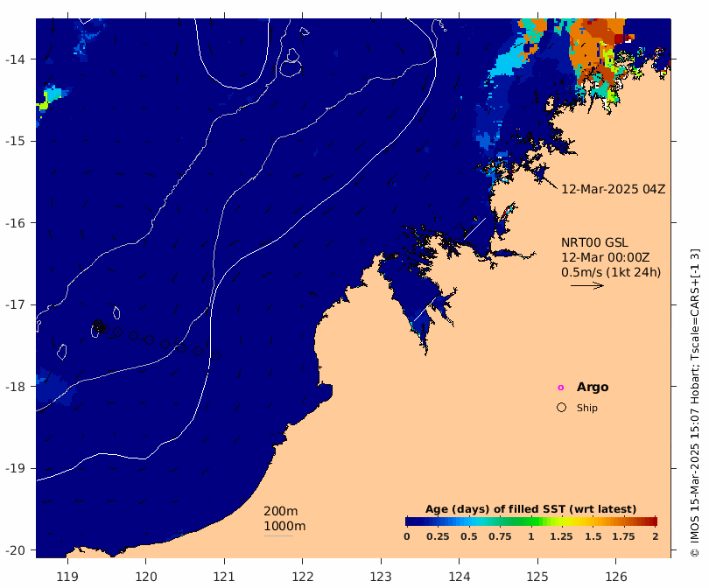Click the easternmost ship track circle marker
This screenshot has height=588, width=709.
click(216, 356)
